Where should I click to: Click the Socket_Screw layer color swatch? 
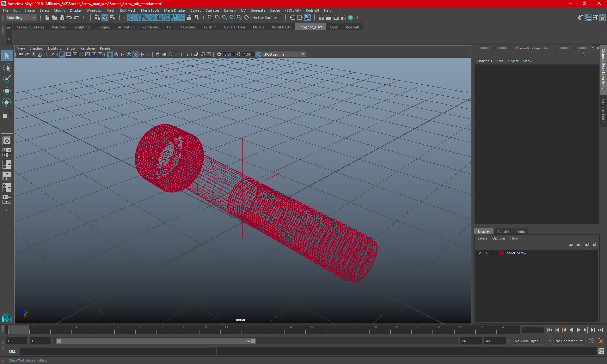click(501, 253)
